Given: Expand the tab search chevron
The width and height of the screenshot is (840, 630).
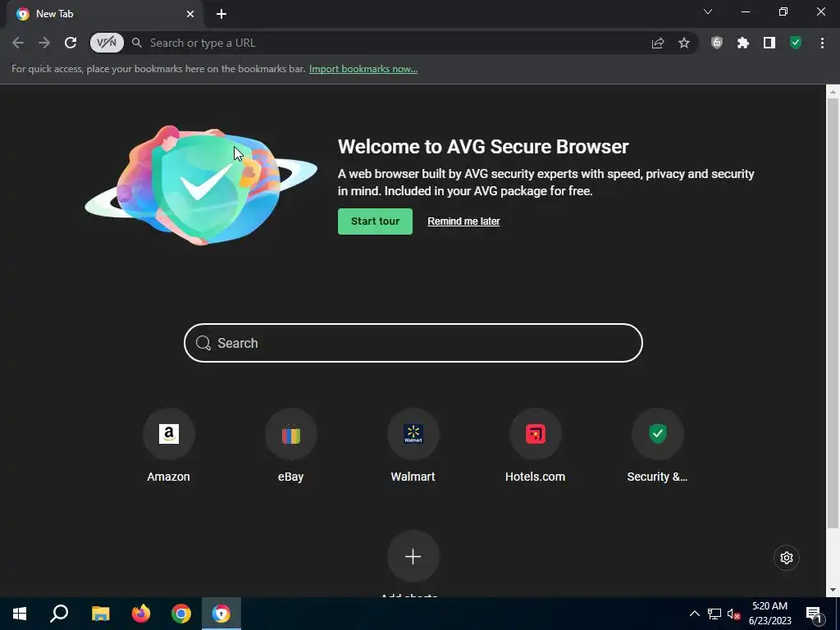Looking at the screenshot, I should 708,11.
